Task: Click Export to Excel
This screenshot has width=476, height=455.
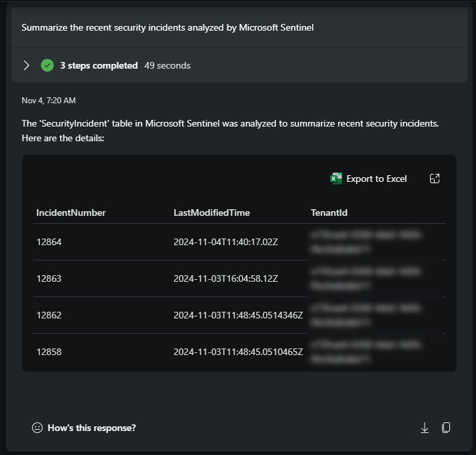Action: point(368,179)
